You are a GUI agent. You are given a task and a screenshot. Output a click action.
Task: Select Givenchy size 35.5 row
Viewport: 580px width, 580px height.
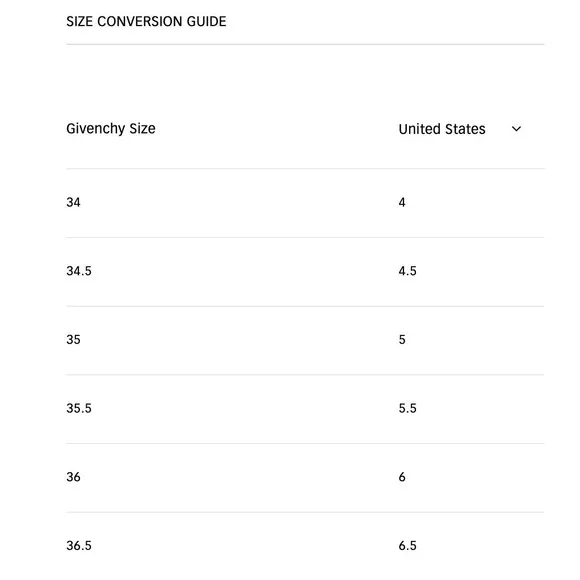305,409
